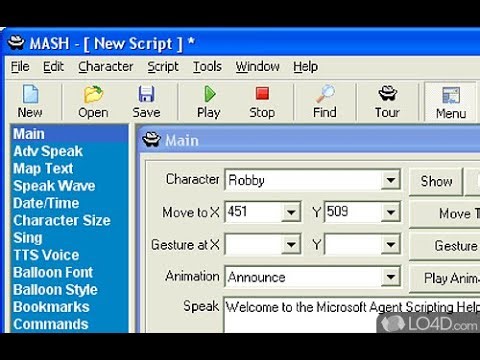Stop playback with the red Stop icon
Image resolution: width=480 pixels, height=360 pixels.
[262, 94]
